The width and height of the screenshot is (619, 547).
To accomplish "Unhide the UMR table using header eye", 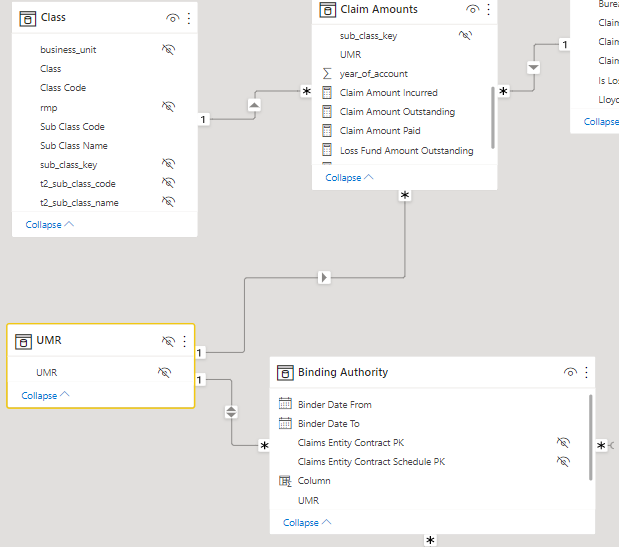I will [x=168, y=341].
